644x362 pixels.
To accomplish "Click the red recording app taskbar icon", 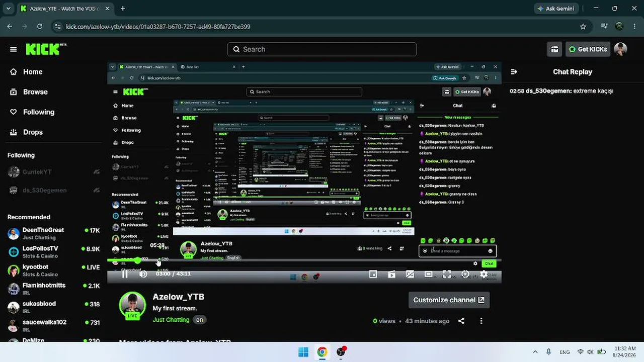I will (341, 352).
